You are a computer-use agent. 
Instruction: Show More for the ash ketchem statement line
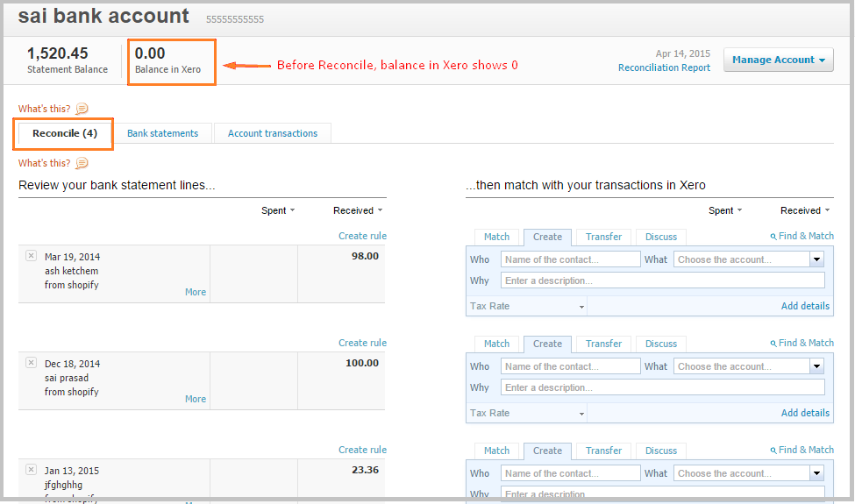pyautogui.click(x=196, y=292)
